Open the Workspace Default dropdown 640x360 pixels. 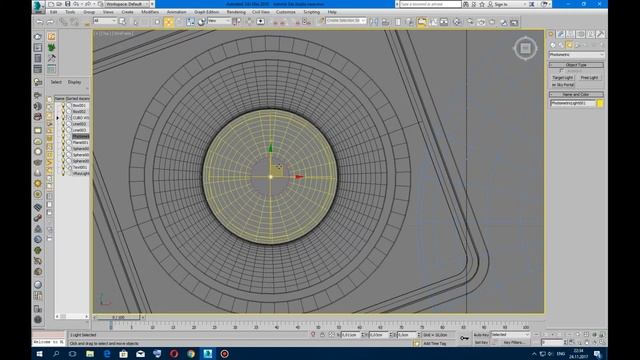[127, 4]
